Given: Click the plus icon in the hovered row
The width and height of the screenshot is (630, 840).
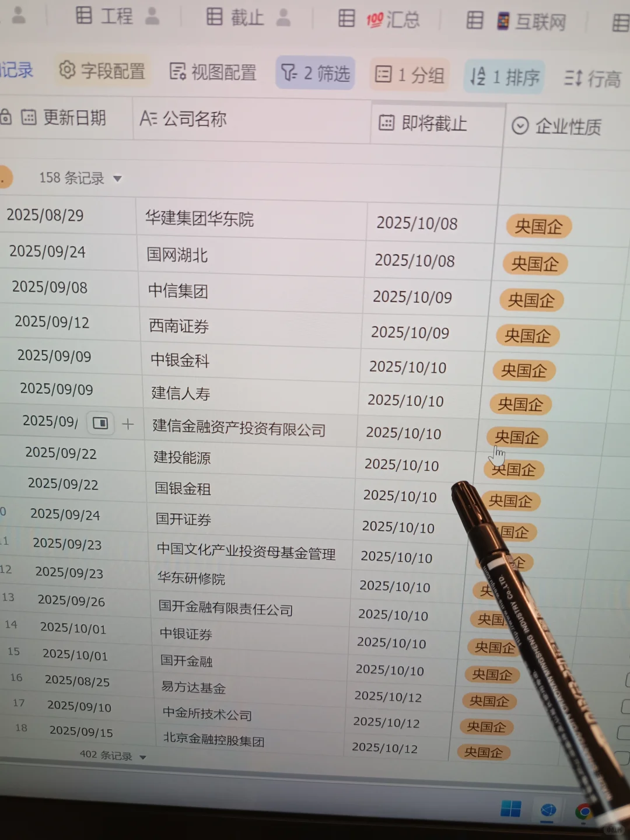Looking at the screenshot, I should [128, 423].
